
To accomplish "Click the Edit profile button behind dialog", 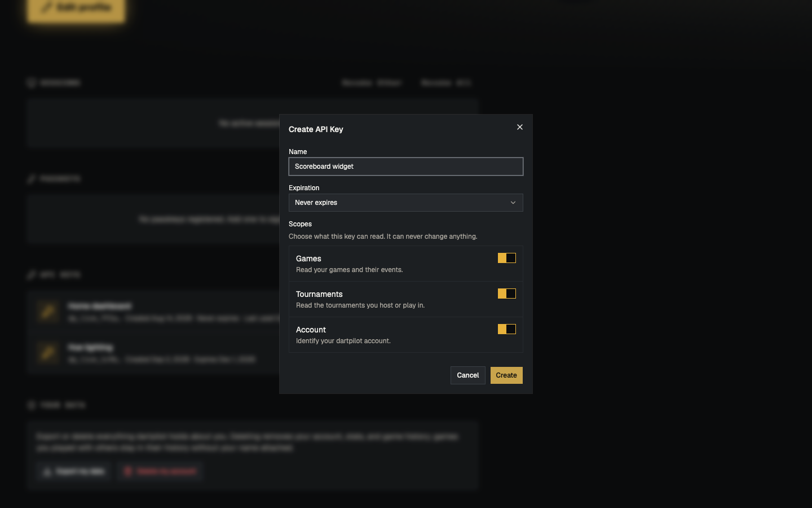I will coord(76,8).
